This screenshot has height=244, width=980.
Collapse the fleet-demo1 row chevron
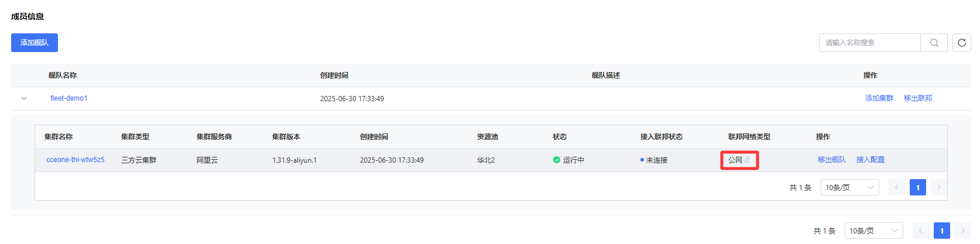pyautogui.click(x=24, y=98)
